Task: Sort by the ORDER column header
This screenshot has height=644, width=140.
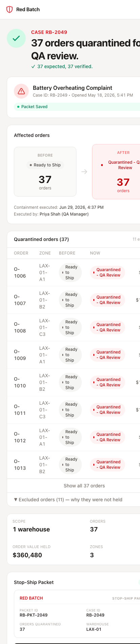Action: pos(21,253)
